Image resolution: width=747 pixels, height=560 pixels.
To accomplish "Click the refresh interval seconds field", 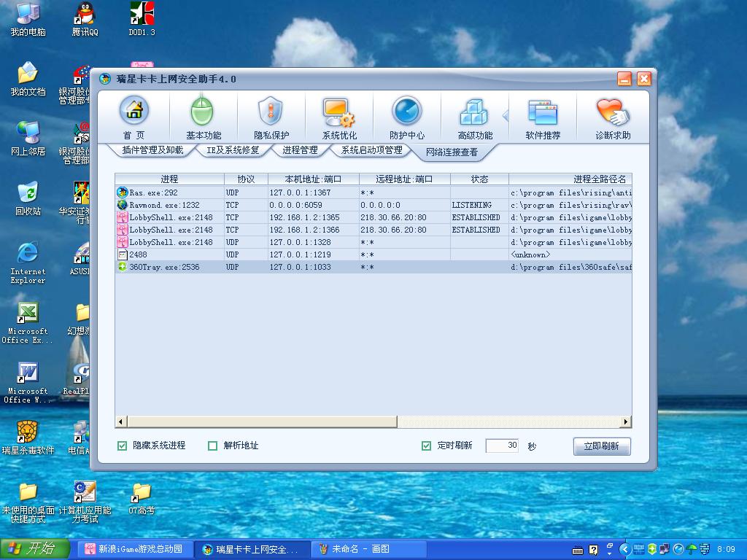I will pyautogui.click(x=502, y=446).
